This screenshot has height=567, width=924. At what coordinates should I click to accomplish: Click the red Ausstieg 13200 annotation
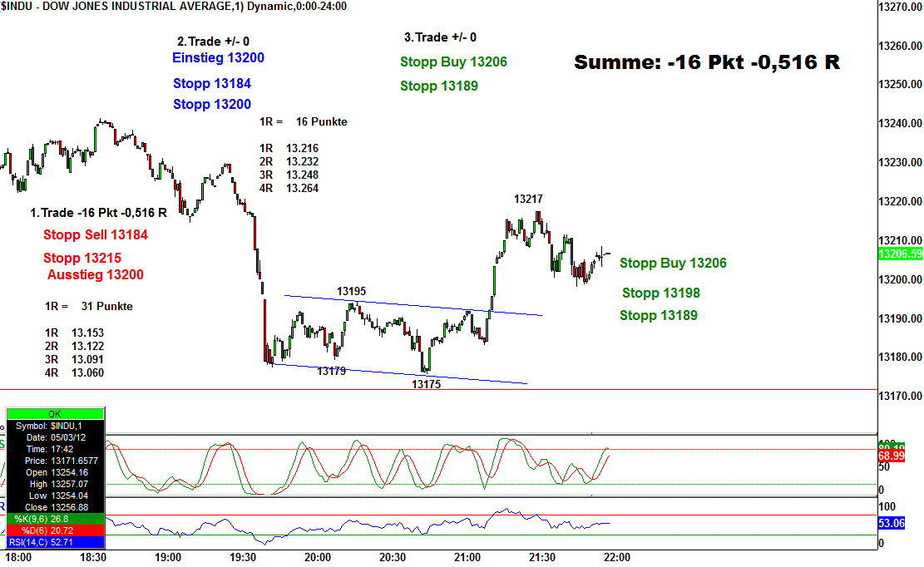(96, 275)
